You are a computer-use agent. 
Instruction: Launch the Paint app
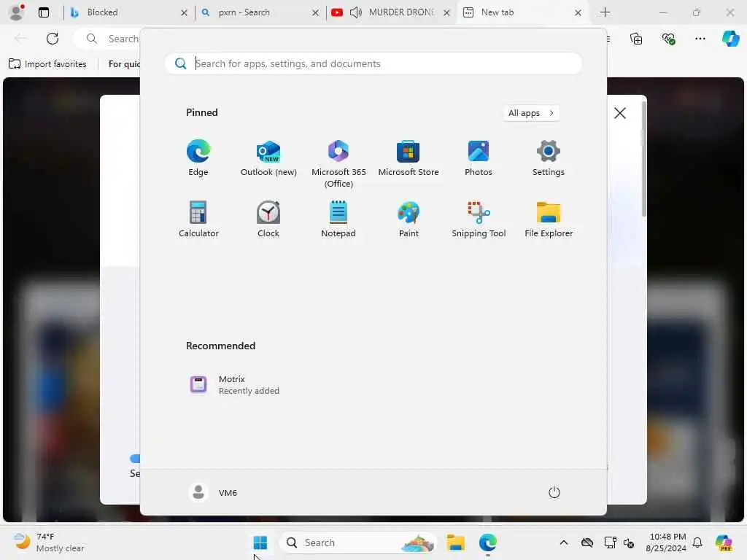point(409,219)
